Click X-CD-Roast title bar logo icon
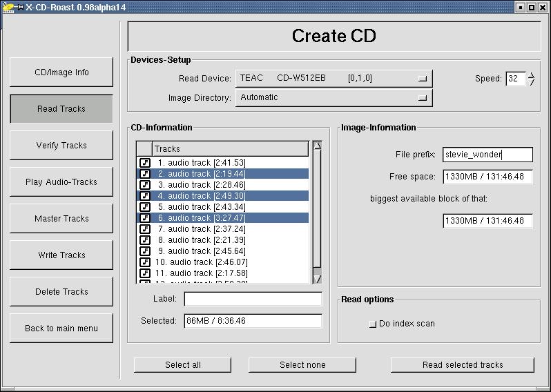The width and height of the screenshot is (551, 392). [x=8, y=7]
